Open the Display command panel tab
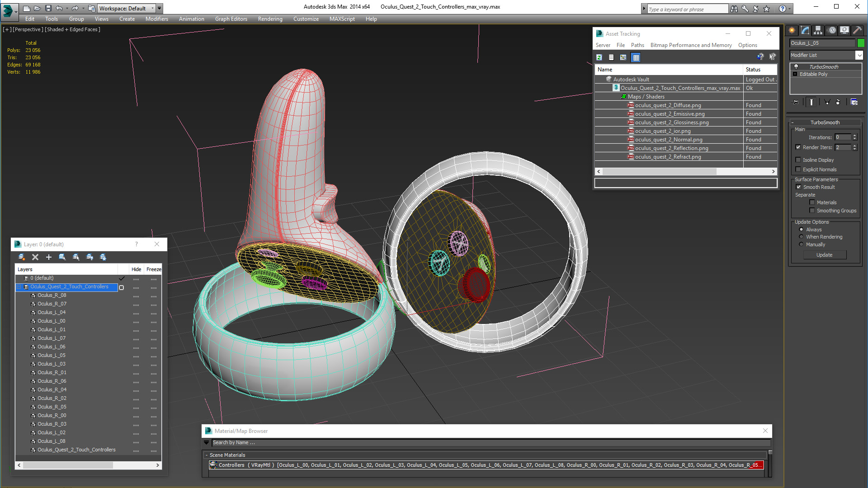The image size is (868, 488). click(844, 30)
